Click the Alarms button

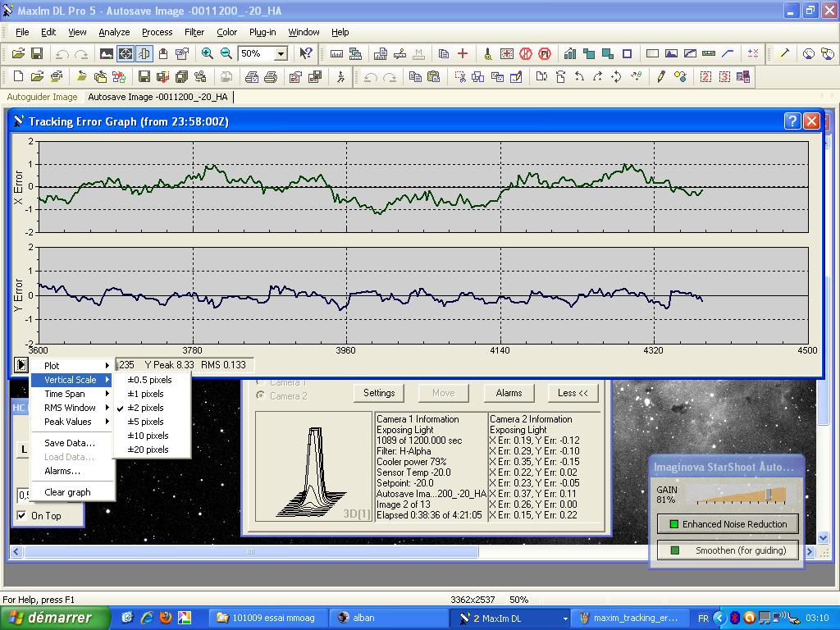509,393
